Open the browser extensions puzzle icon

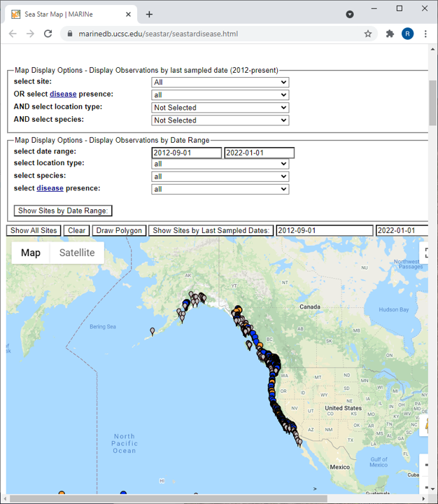click(390, 34)
